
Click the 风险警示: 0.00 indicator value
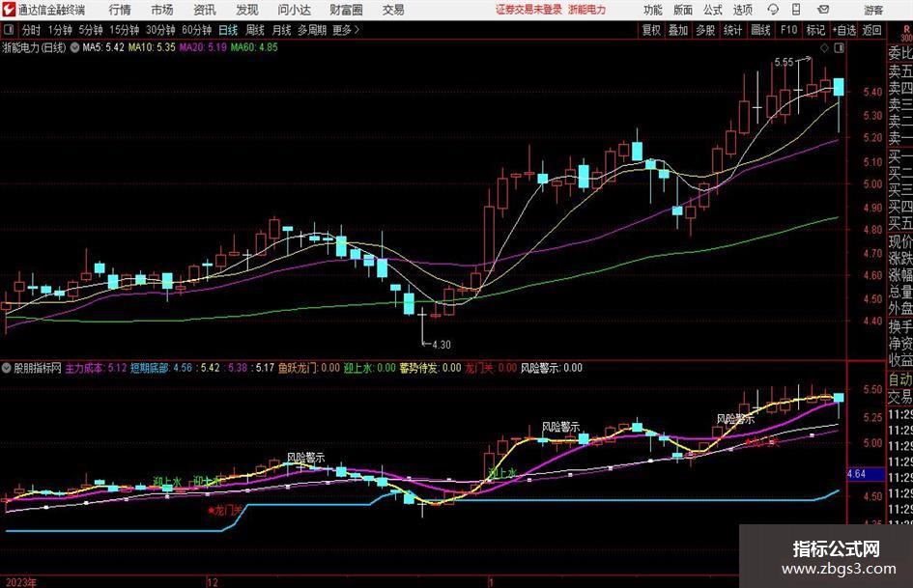(x=552, y=368)
